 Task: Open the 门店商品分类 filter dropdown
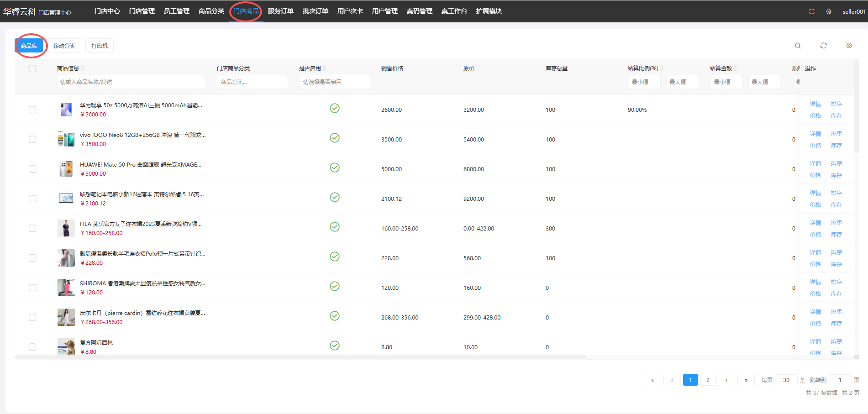252,82
